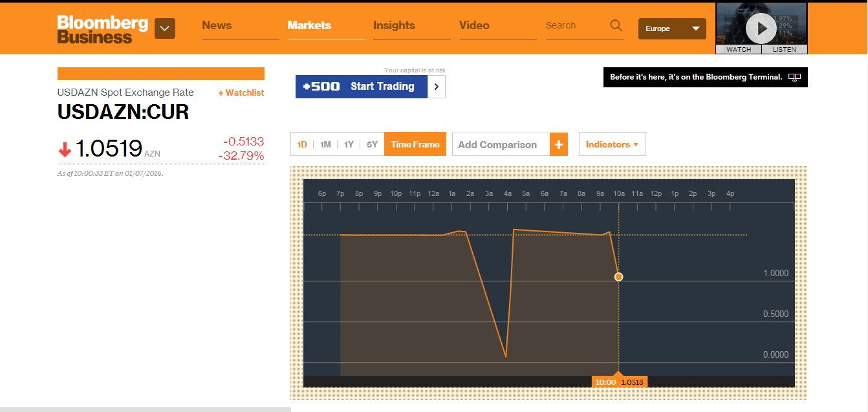Click the Bloomberg Business logo
868x412 pixels.
[103, 30]
